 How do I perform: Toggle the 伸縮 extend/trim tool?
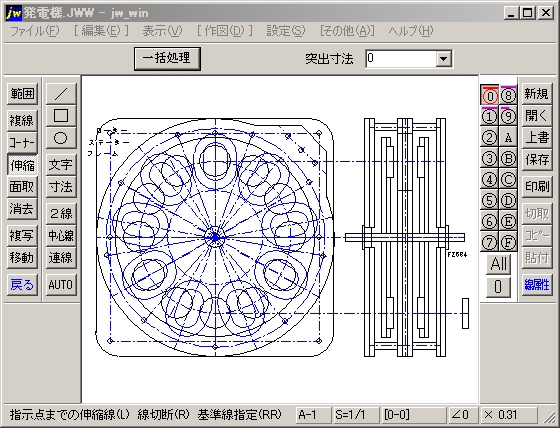(x=22, y=165)
